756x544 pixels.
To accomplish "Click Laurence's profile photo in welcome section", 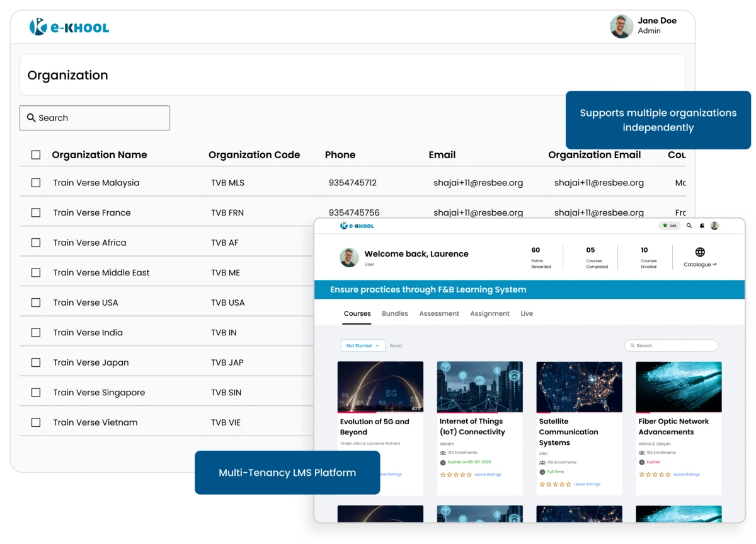I will [x=350, y=257].
